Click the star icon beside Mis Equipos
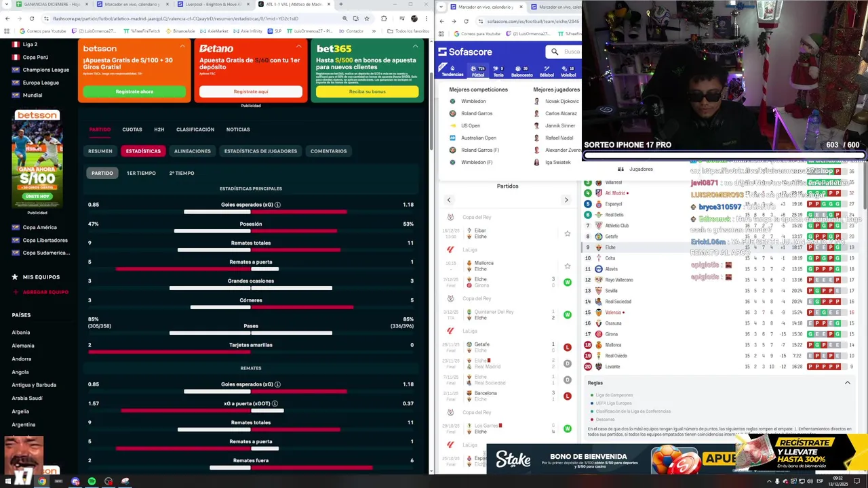The width and height of the screenshot is (868, 488). [15, 277]
